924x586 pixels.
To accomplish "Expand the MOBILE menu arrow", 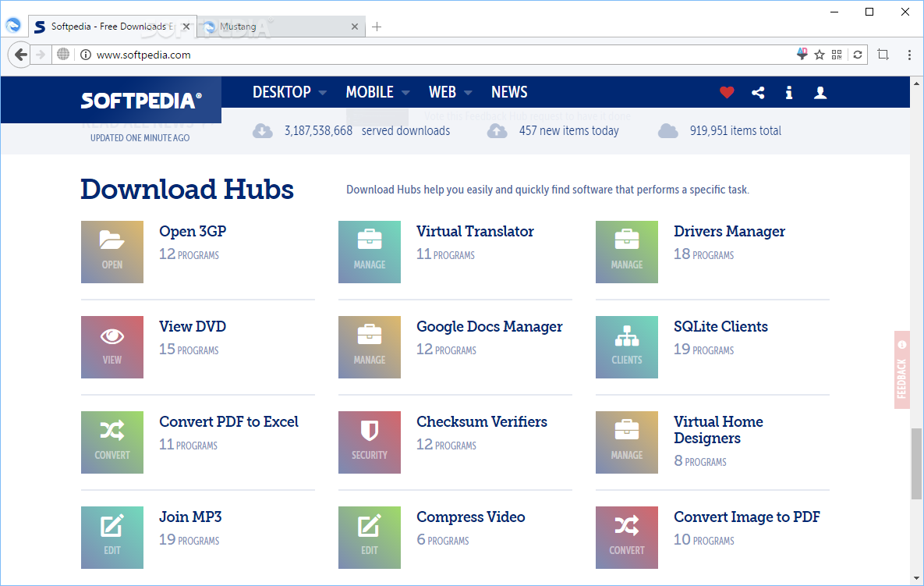I will click(x=405, y=93).
